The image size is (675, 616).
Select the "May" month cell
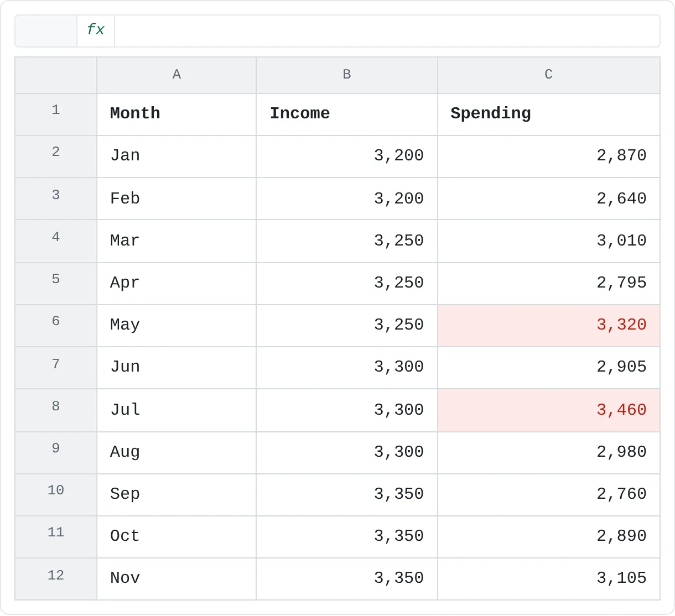tap(176, 326)
